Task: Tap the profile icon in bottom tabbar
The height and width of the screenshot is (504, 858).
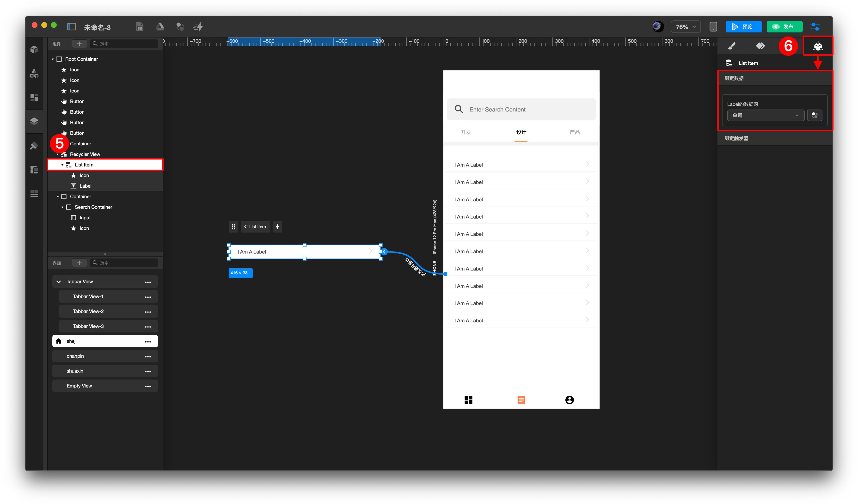Action: click(x=569, y=400)
